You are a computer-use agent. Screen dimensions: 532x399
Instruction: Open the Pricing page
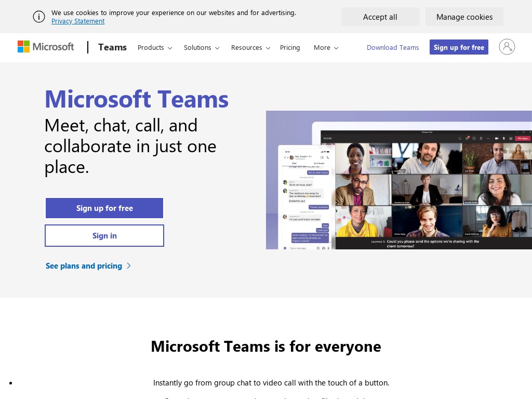290,47
